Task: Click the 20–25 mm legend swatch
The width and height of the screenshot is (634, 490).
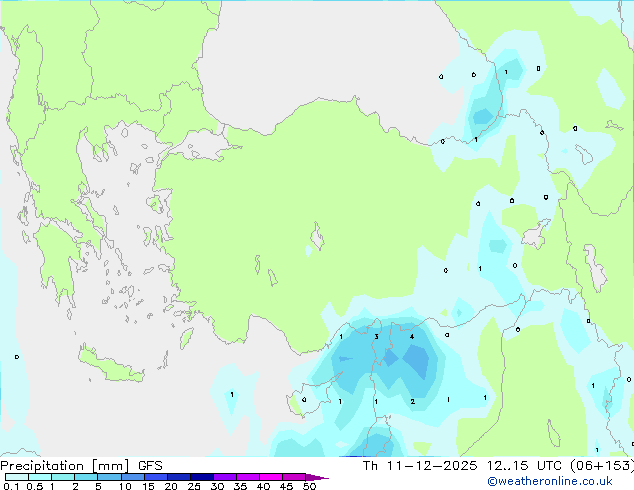Action: [179, 477]
